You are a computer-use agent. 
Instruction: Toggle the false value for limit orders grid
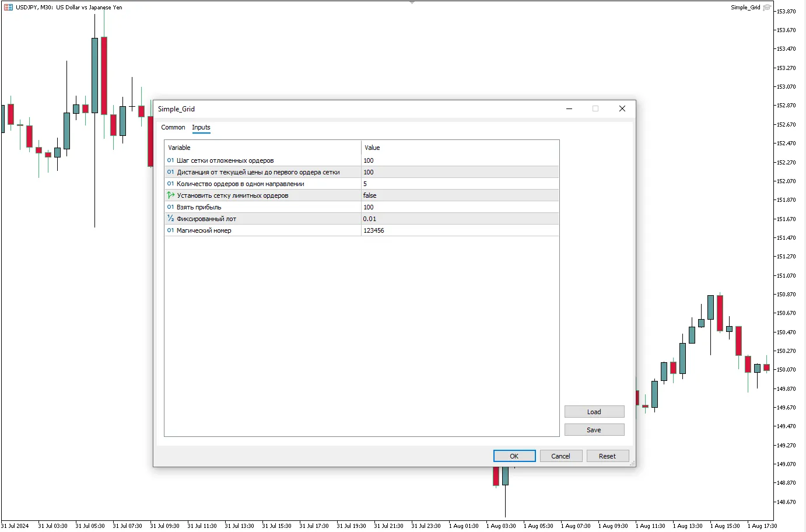(x=370, y=195)
